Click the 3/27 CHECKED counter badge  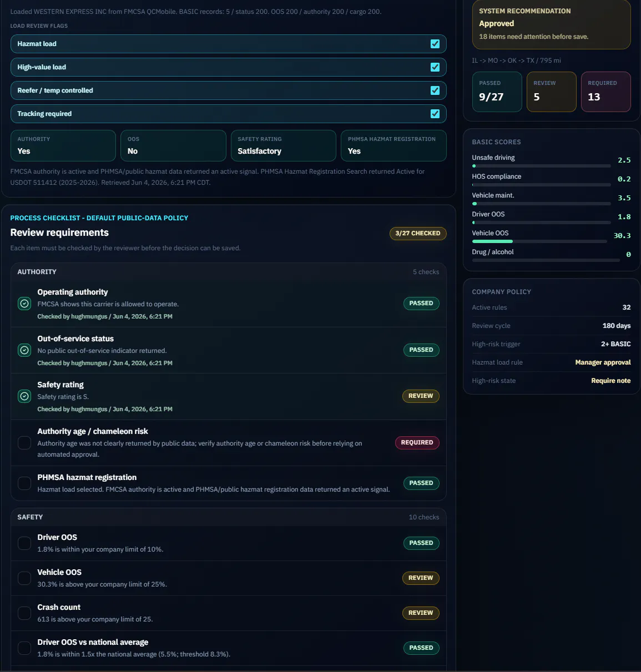[418, 234]
